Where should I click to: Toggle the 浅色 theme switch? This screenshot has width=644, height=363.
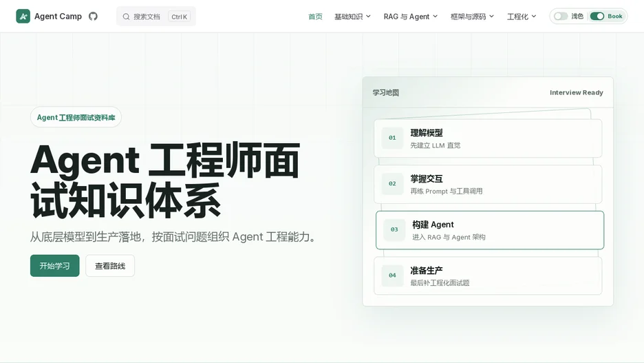click(561, 16)
